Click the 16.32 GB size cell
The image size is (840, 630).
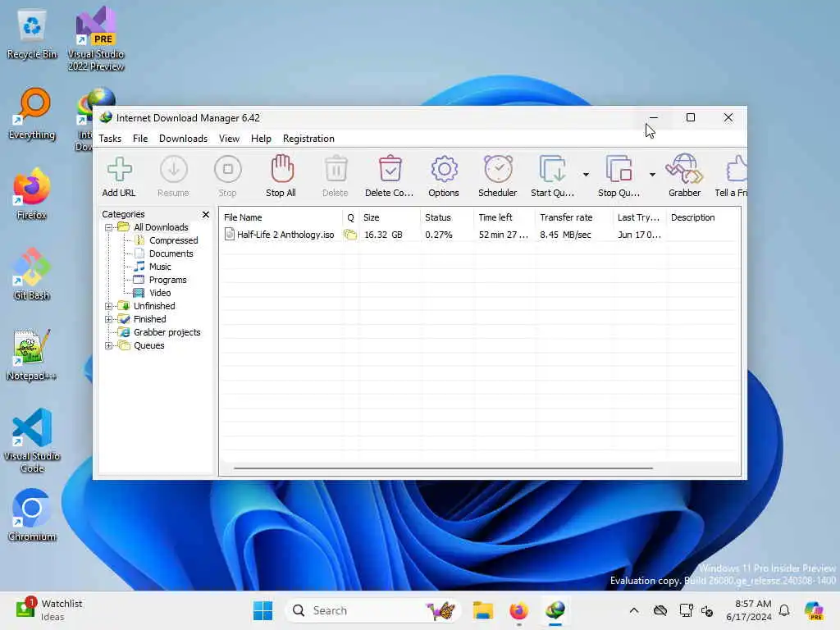tap(383, 235)
